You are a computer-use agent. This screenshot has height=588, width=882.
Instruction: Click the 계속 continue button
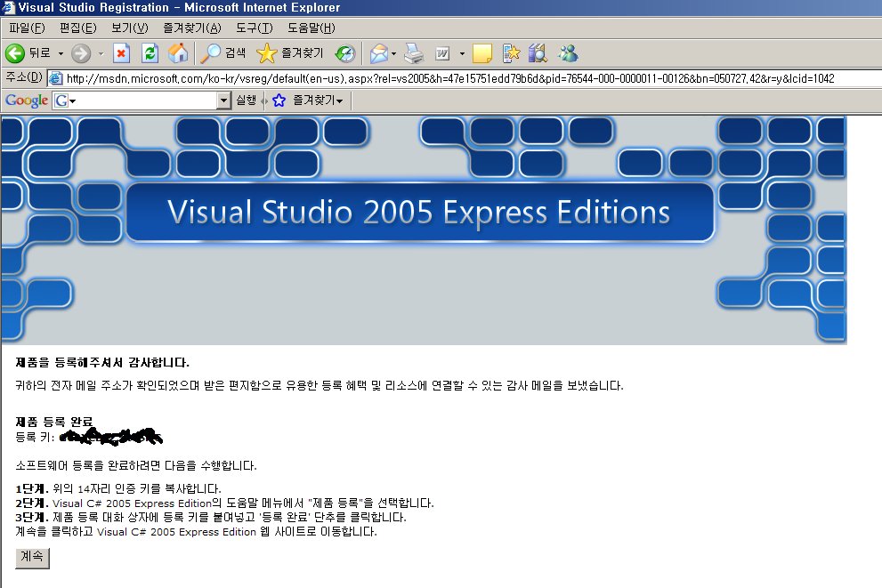point(32,558)
